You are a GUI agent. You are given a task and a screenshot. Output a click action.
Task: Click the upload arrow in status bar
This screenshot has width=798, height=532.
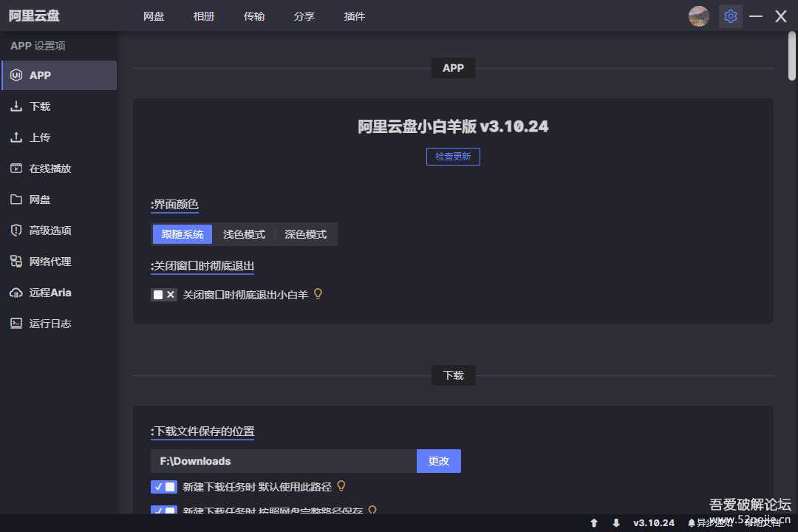point(594,523)
